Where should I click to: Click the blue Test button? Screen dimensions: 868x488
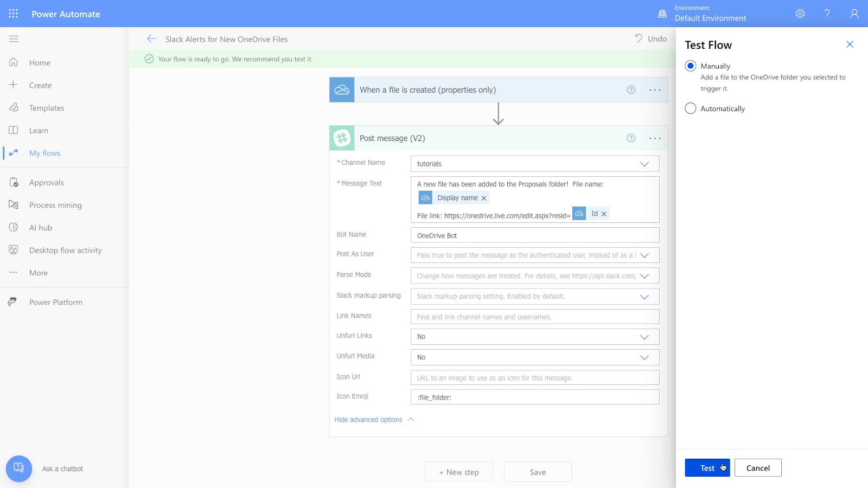(707, 468)
